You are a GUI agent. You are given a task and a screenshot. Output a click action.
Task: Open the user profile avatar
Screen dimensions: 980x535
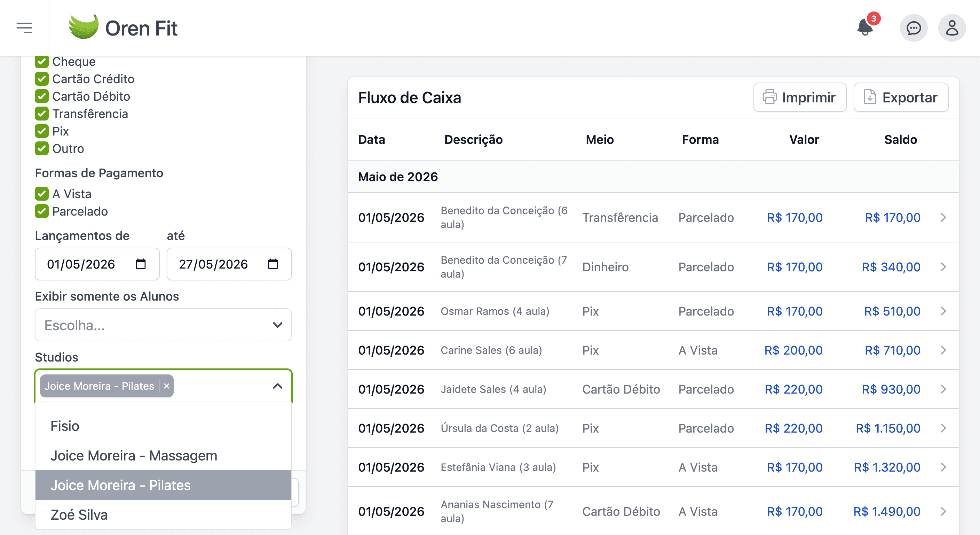952,28
